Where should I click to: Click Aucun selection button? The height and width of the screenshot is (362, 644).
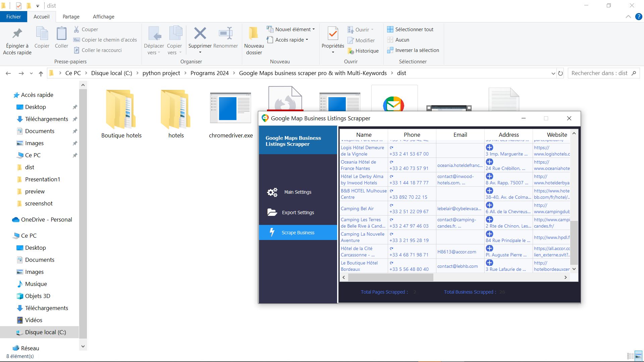398,40
